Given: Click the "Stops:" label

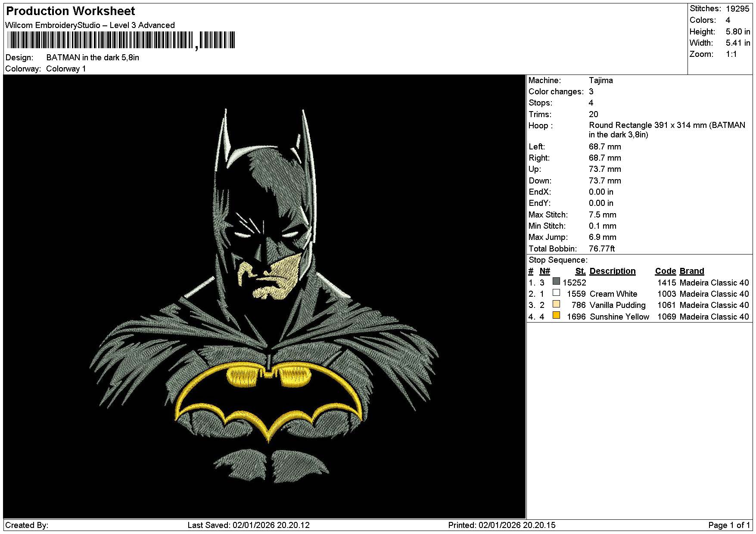Looking at the screenshot, I should pos(541,103).
